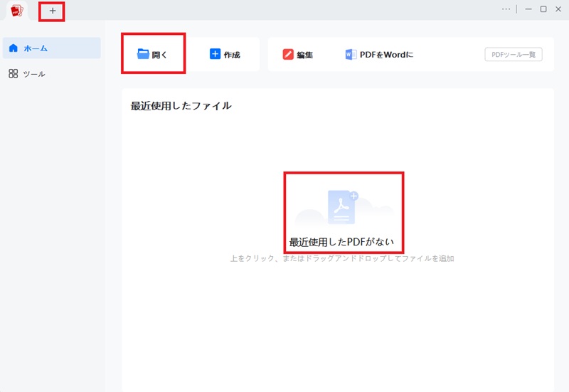Select ツール in the sidebar
Image resolution: width=569 pixels, height=392 pixels.
pos(27,74)
